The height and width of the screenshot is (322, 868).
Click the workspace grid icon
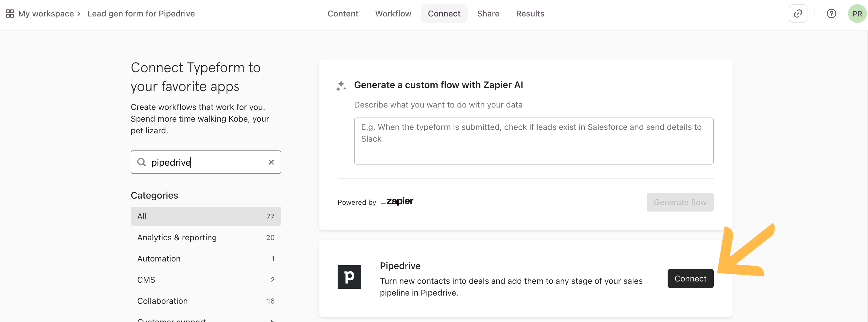(x=10, y=14)
